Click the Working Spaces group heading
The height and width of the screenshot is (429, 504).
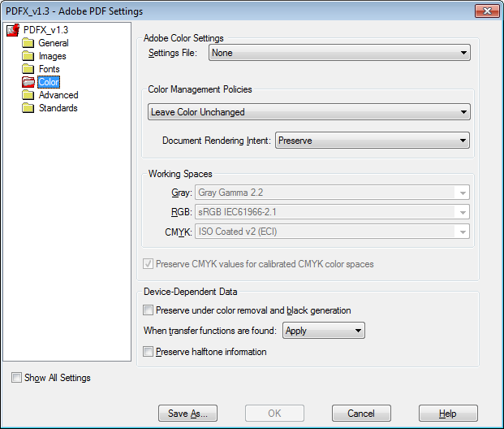click(180, 174)
